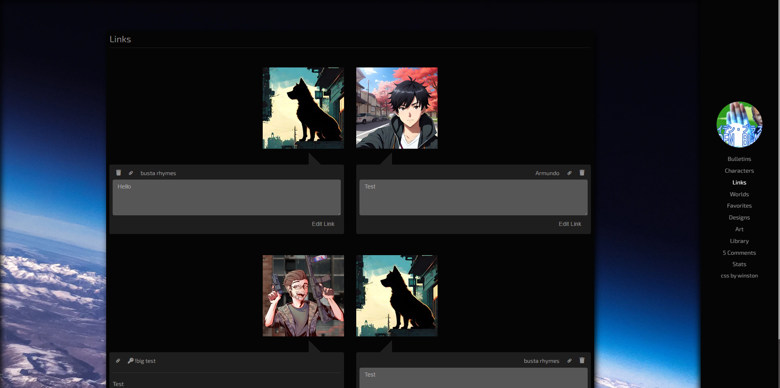Click chain link icon beside Armundo
This screenshot has width=780, height=388.
tap(570, 173)
